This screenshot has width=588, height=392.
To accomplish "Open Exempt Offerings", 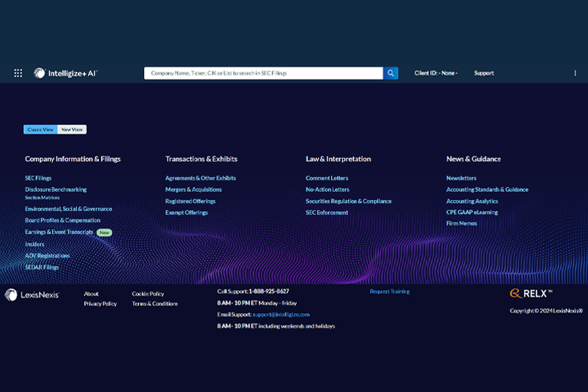I will [x=187, y=212].
